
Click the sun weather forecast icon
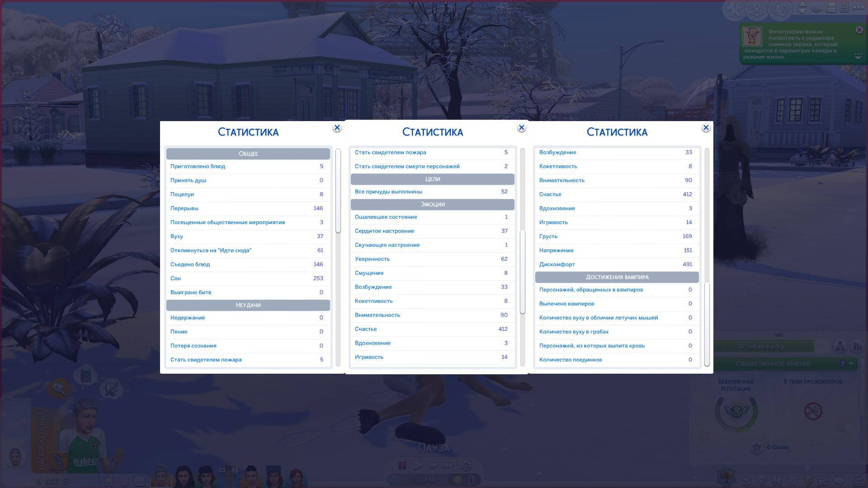click(458, 479)
